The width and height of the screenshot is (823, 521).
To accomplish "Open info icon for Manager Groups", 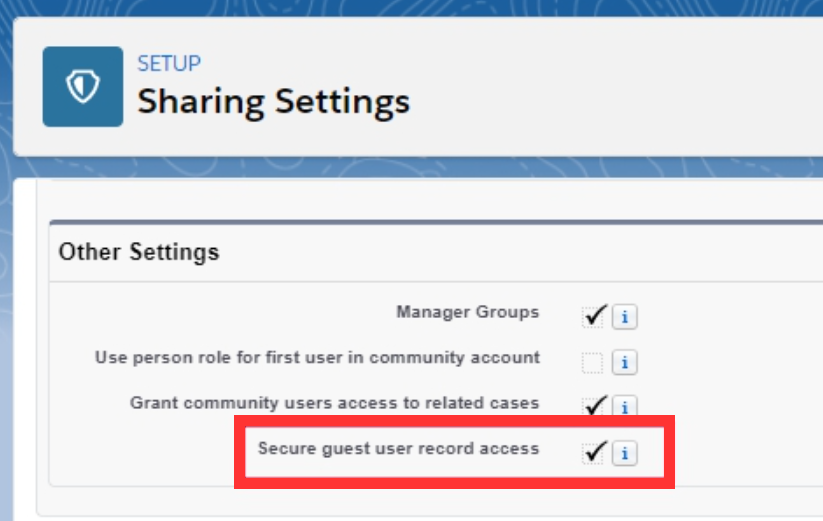I will (625, 317).
